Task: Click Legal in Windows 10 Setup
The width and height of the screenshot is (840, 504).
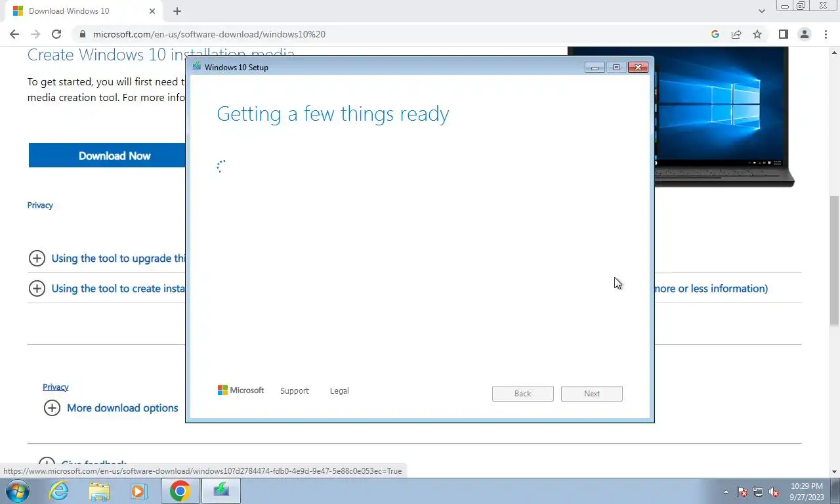Action: (339, 390)
